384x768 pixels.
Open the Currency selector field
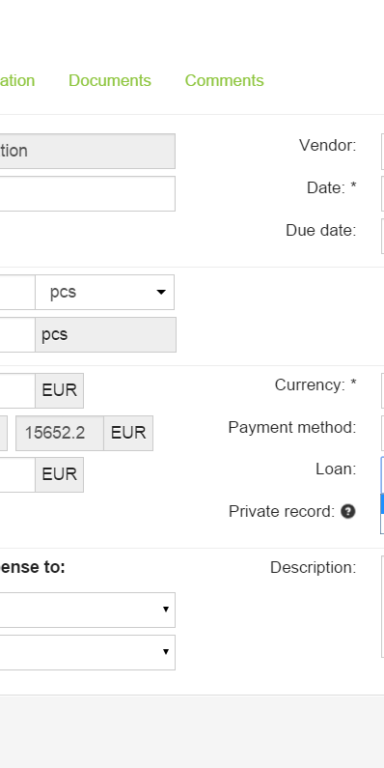383,391
